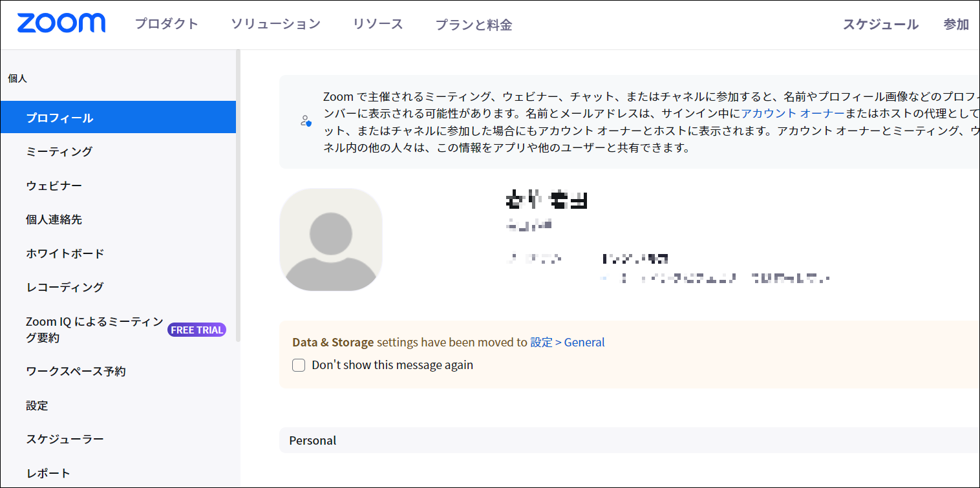This screenshot has width=980, height=488.
Task: Follow the アカウント オーナー link
Action: coord(793,114)
